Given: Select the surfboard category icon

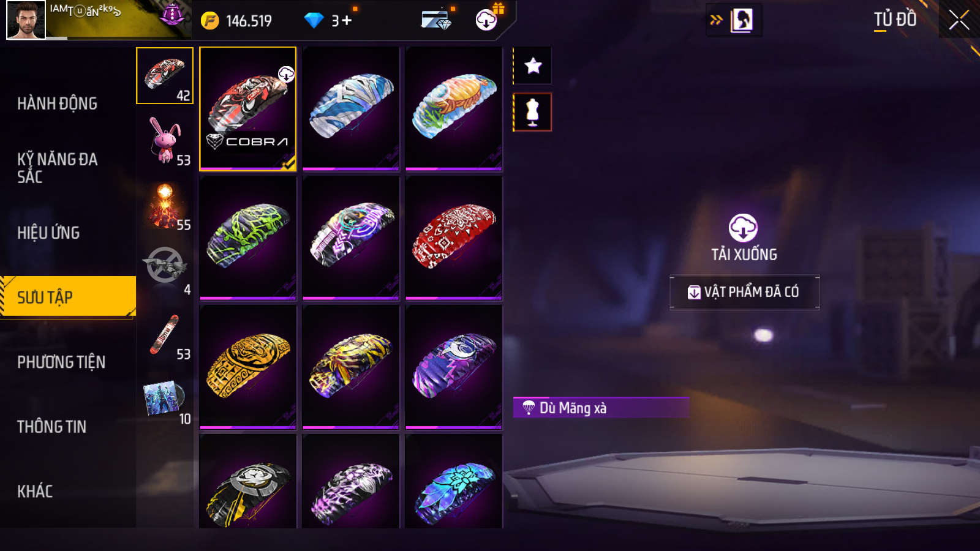Looking at the screenshot, I should (165, 335).
